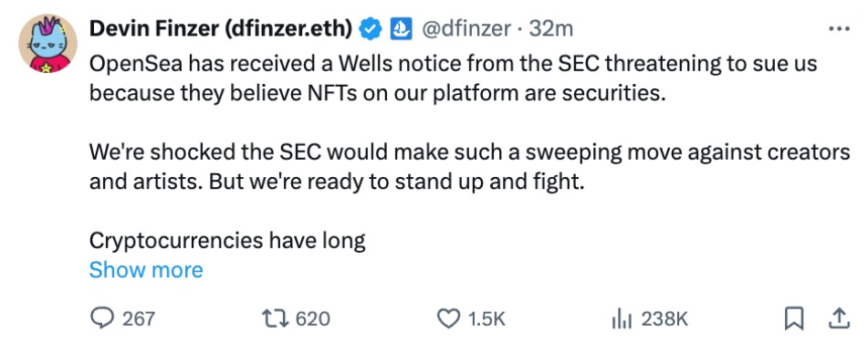Open Devin Finzer's profile avatar

[47, 44]
